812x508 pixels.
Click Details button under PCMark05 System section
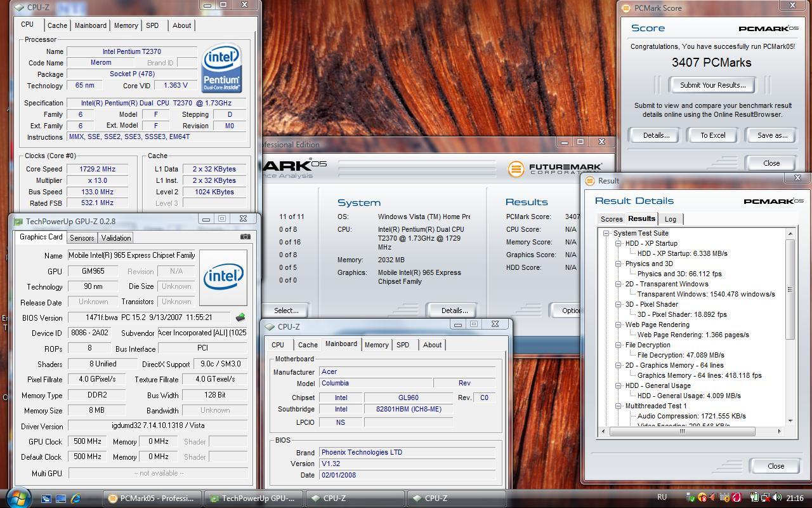[454, 311]
